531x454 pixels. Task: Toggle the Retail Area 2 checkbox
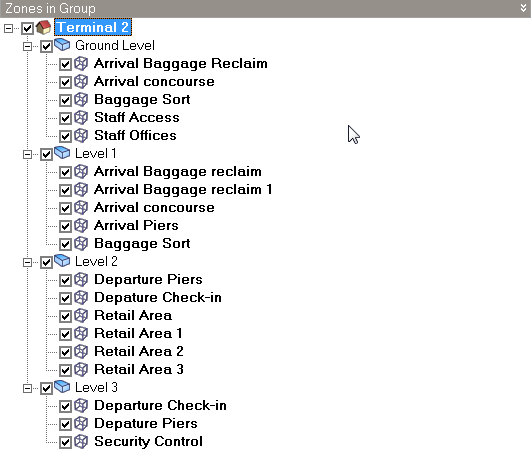coord(65,352)
